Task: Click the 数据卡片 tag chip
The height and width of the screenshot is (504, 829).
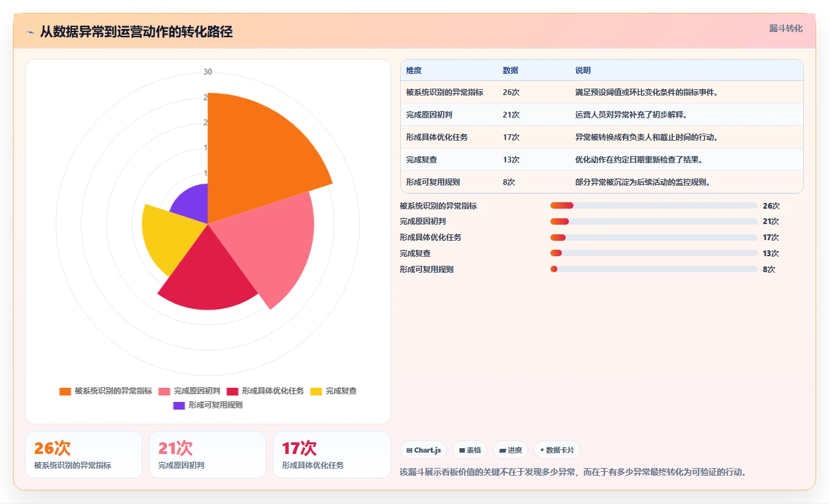Action: (557, 450)
